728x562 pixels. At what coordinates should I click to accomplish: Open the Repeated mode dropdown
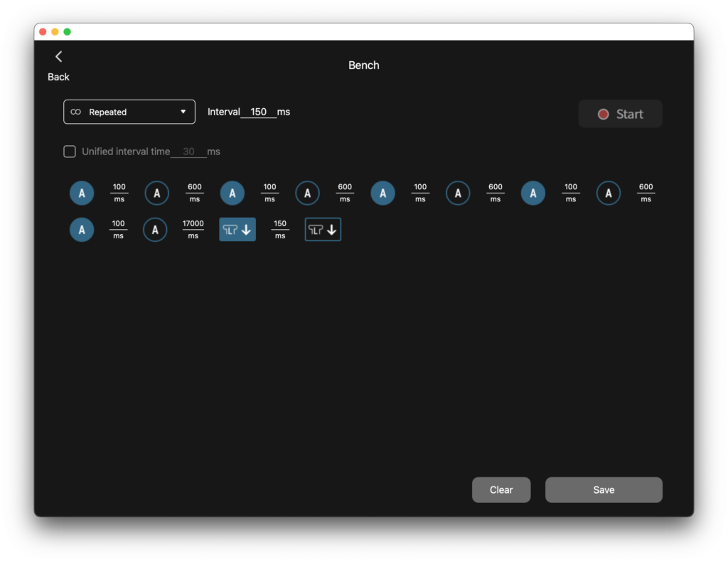(129, 112)
